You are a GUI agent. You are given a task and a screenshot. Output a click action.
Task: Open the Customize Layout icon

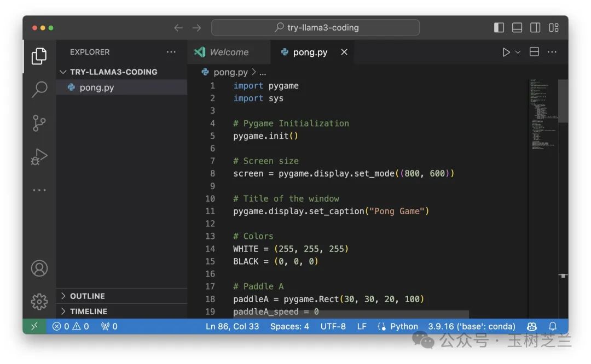pyautogui.click(x=554, y=27)
